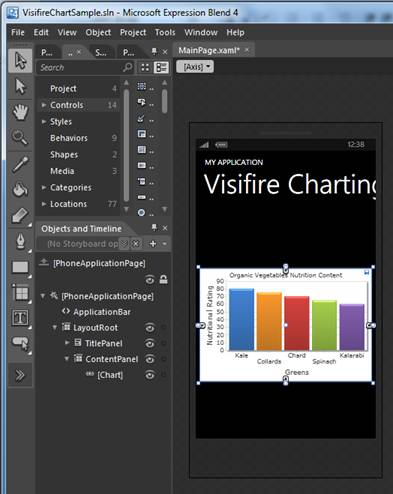Toggle lock for [Chart] row

point(163,375)
